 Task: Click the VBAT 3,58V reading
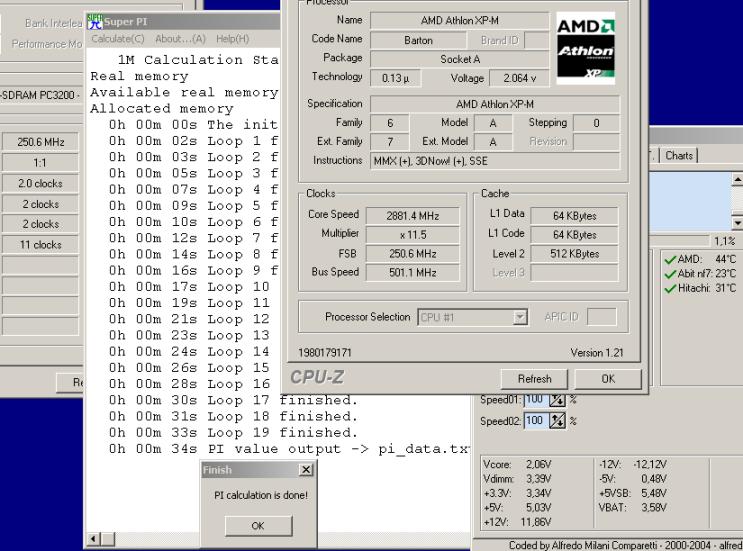click(x=633, y=507)
